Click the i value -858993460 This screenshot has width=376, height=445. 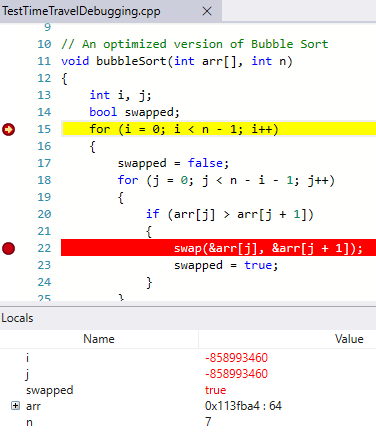tap(236, 358)
